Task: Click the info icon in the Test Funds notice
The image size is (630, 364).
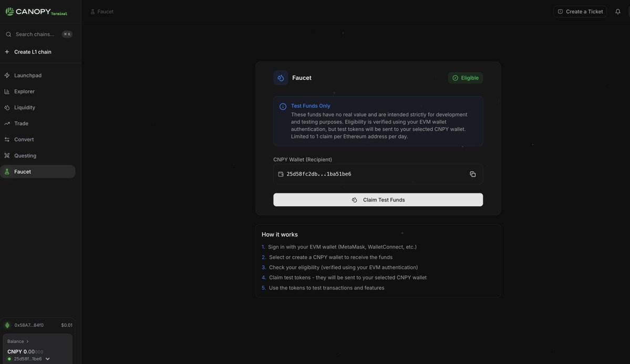Action: (x=283, y=107)
